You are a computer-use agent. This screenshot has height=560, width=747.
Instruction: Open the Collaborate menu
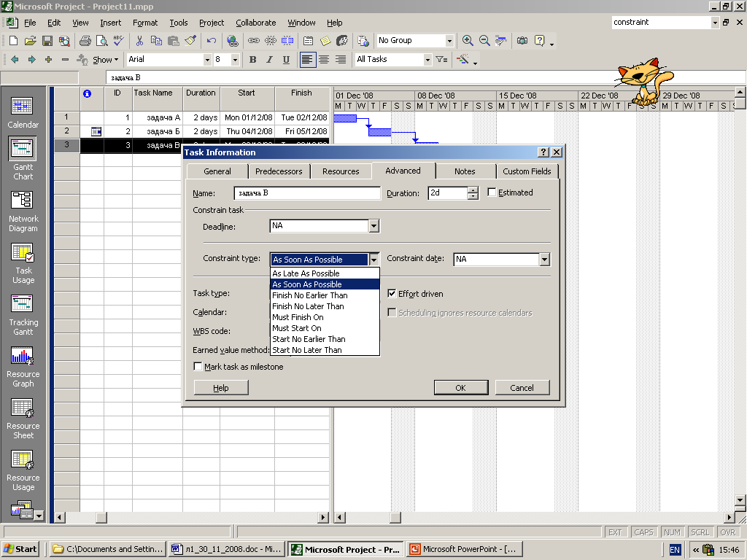[x=256, y=23]
